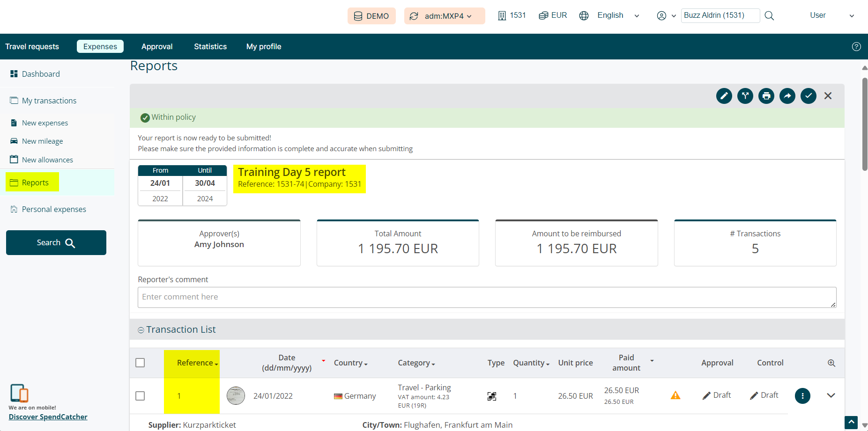The height and width of the screenshot is (431, 868).
Task: Check the box for transaction 1
Action: pos(140,396)
